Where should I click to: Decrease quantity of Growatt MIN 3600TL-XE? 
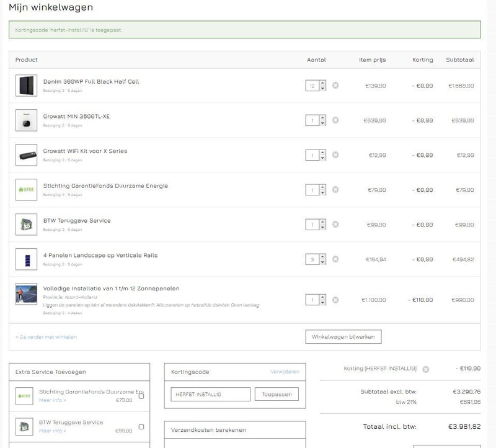322,123
